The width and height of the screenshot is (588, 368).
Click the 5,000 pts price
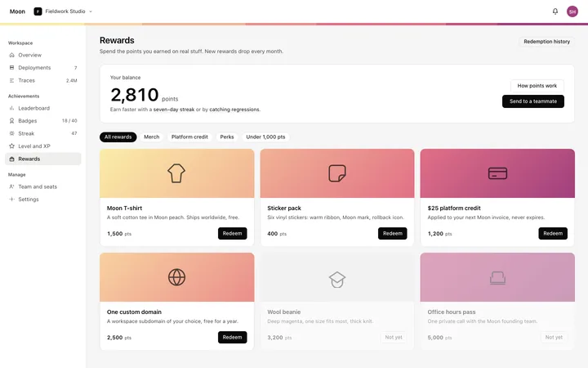pos(439,338)
